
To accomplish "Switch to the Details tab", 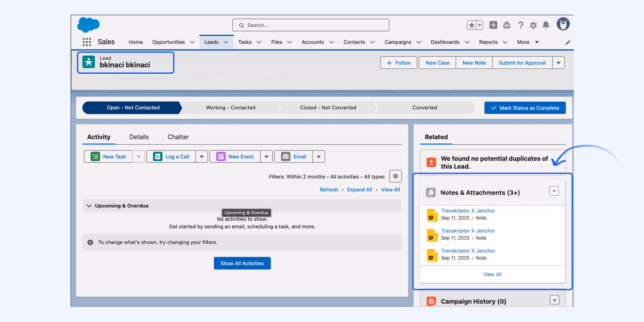I will tap(139, 137).
